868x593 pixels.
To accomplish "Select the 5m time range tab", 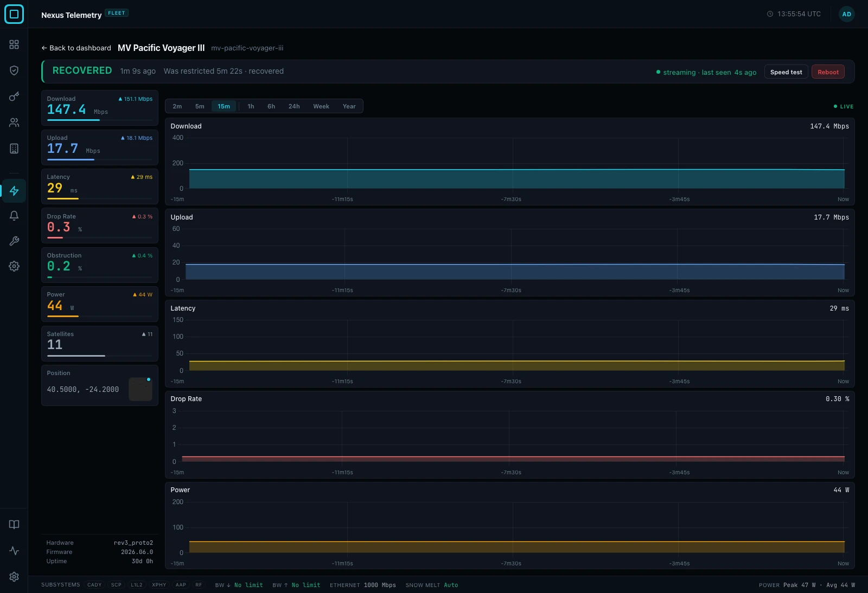I will coord(200,106).
